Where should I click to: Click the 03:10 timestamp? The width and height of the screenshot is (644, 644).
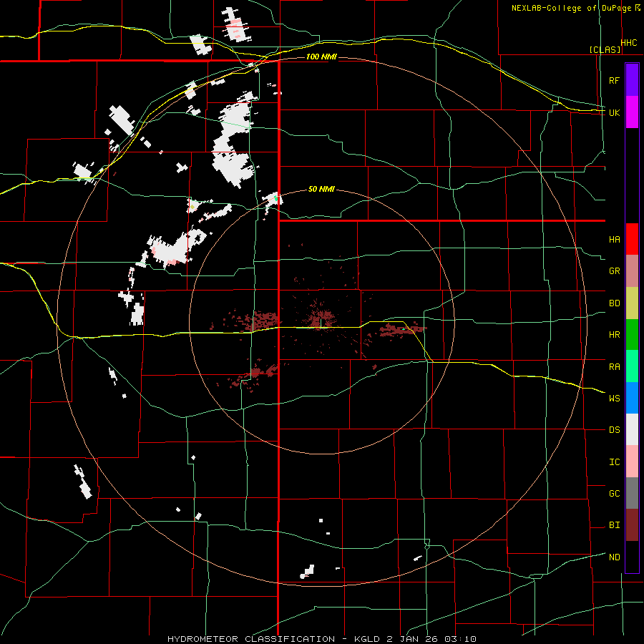[460, 639]
